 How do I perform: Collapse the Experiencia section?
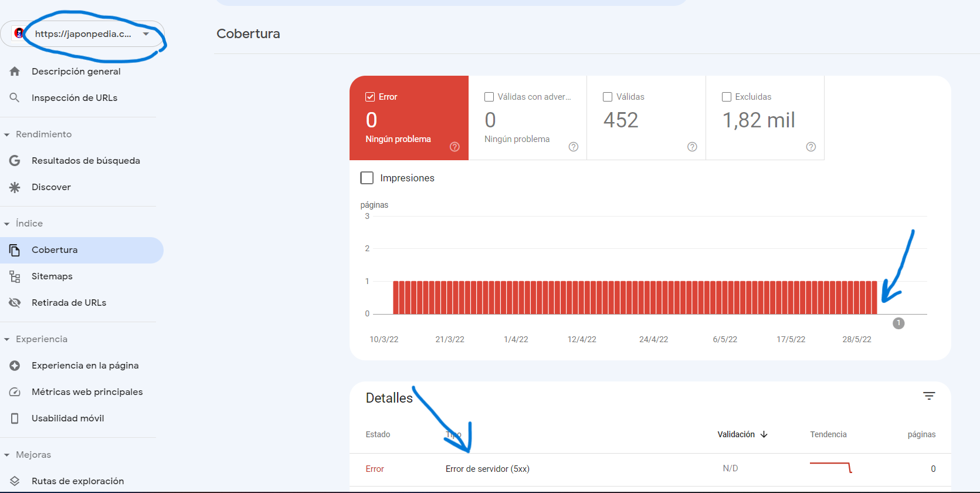[7, 339]
